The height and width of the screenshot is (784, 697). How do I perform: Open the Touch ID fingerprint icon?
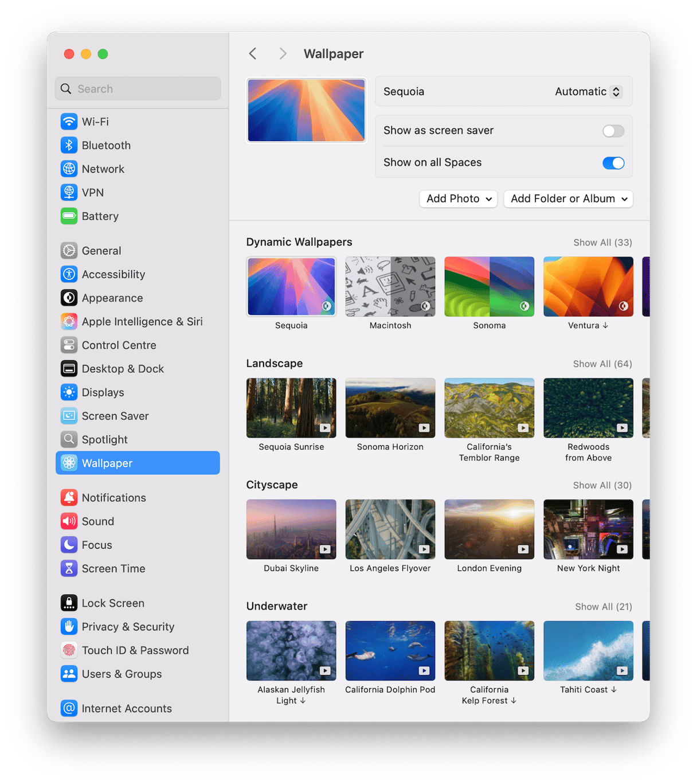[x=69, y=650]
